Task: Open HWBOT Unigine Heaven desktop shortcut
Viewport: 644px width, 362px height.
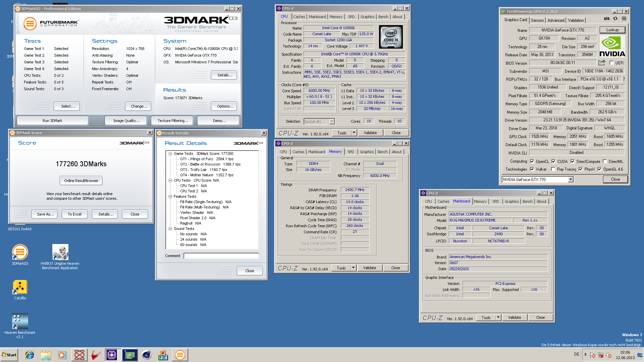Action: [60, 256]
